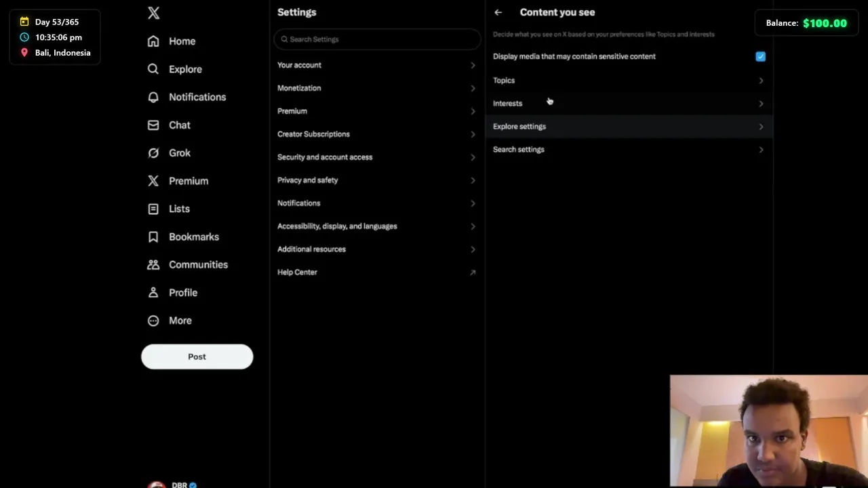Open the Interests option label
The width and height of the screenshot is (868, 488).
click(507, 104)
